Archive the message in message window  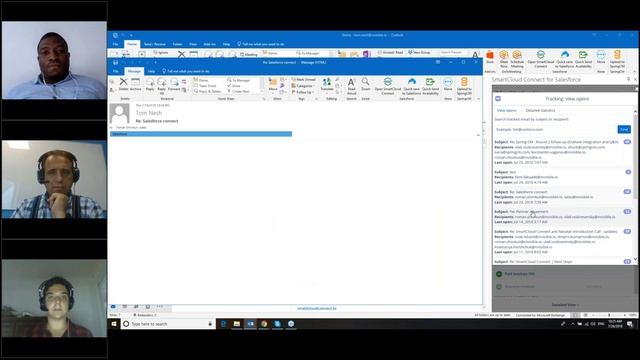click(x=136, y=84)
